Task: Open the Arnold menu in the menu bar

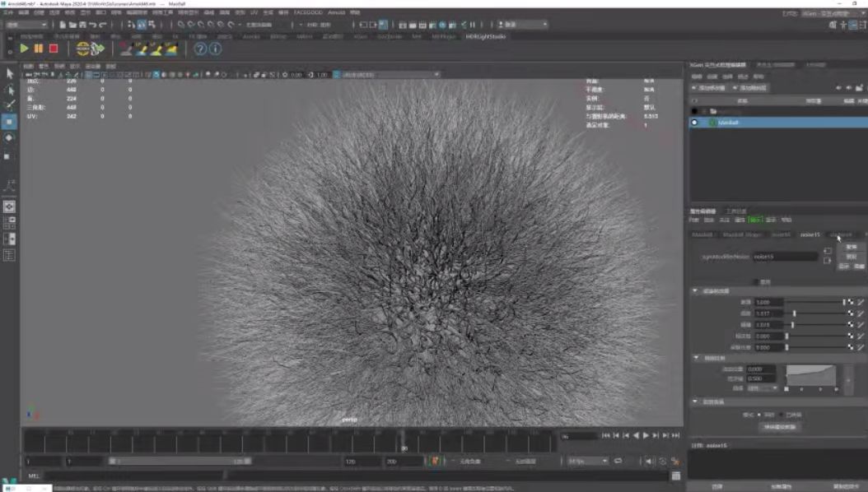Action: (336, 12)
